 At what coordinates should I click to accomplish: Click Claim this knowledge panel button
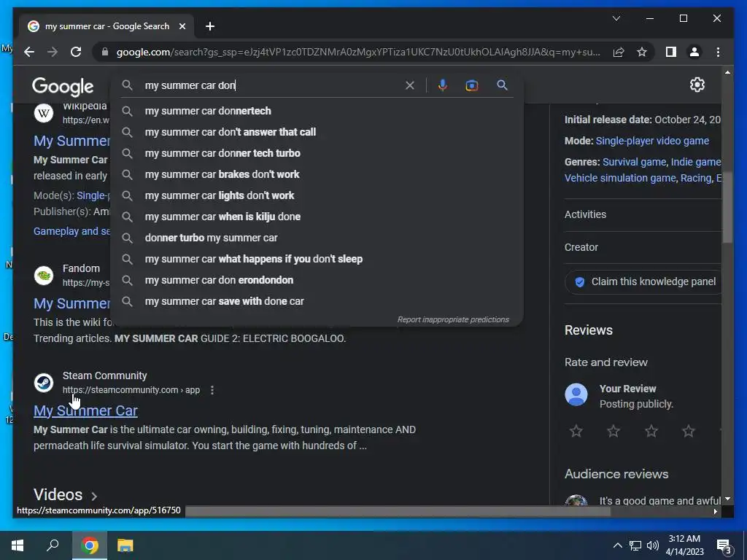point(643,282)
